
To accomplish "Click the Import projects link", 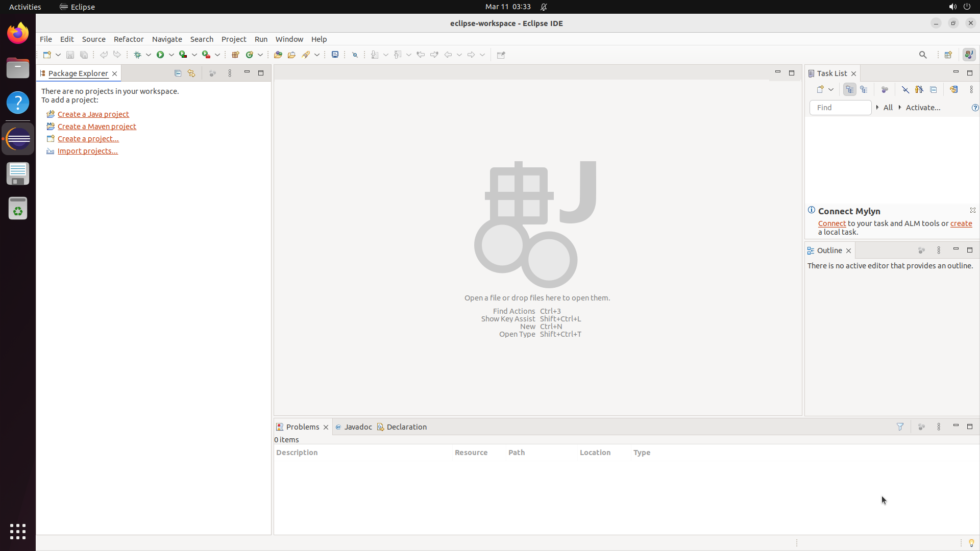I will pyautogui.click(x=87, y=151).
